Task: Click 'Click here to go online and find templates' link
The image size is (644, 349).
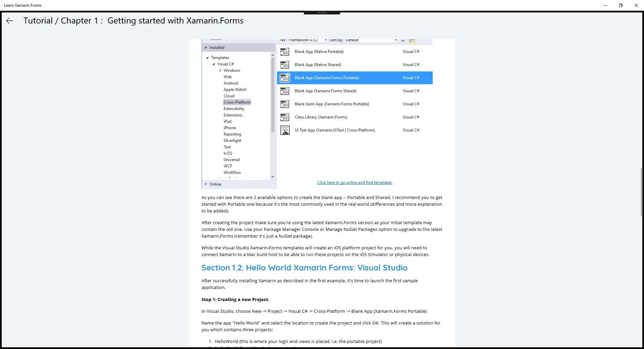Action: pos(355,183)
